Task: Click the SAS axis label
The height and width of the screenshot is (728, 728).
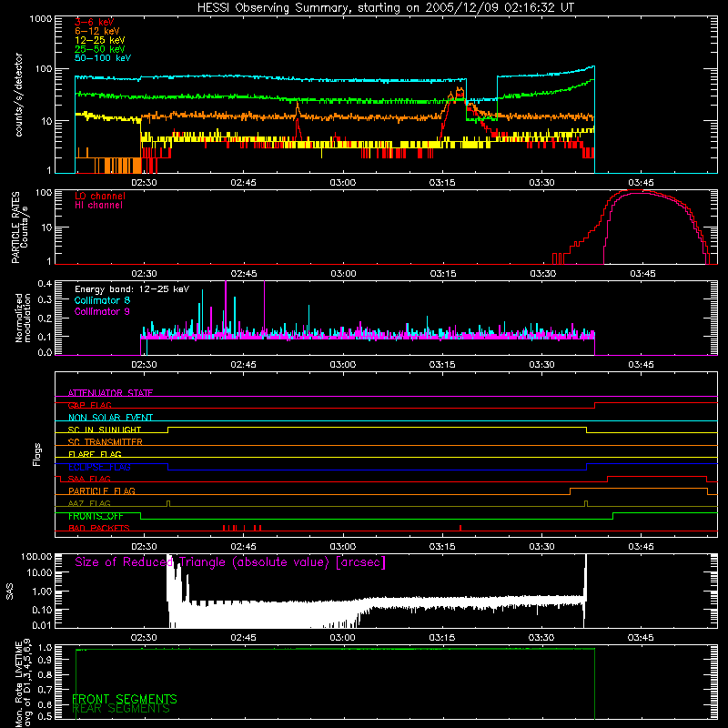Action: pyautogui.click(x=10, y=591)
